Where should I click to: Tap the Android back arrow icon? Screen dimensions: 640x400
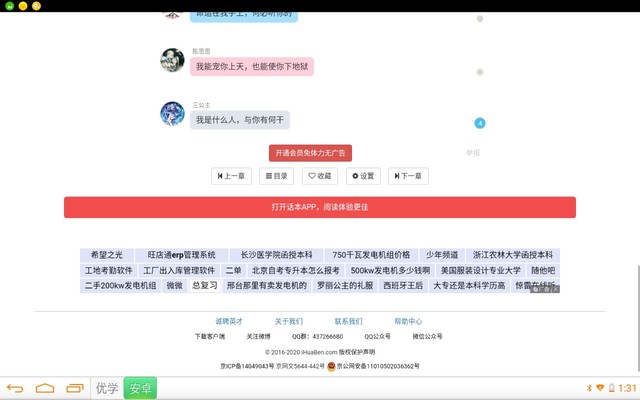pyautogui.click(x=15, y=388)
